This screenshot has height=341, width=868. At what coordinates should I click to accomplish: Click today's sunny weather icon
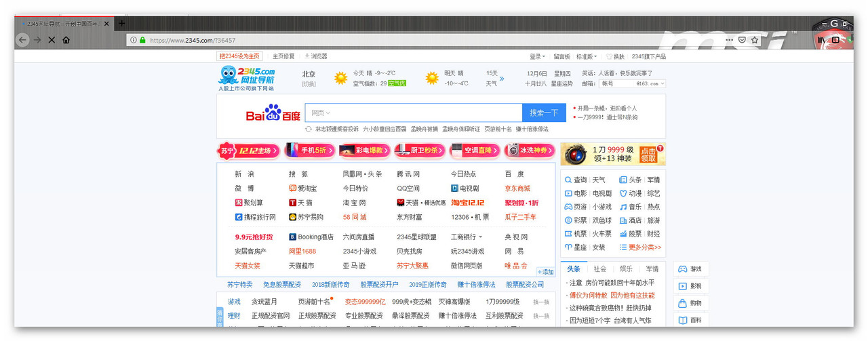(340, 78)
